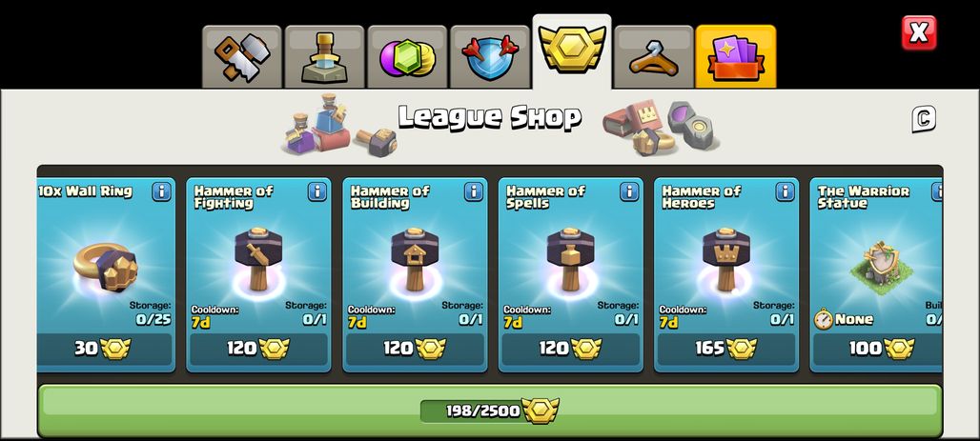Screen dimensions: 980x441
Task: Buy 10x Wall Ring for 30 medals
Action: (x=104, y=349)
